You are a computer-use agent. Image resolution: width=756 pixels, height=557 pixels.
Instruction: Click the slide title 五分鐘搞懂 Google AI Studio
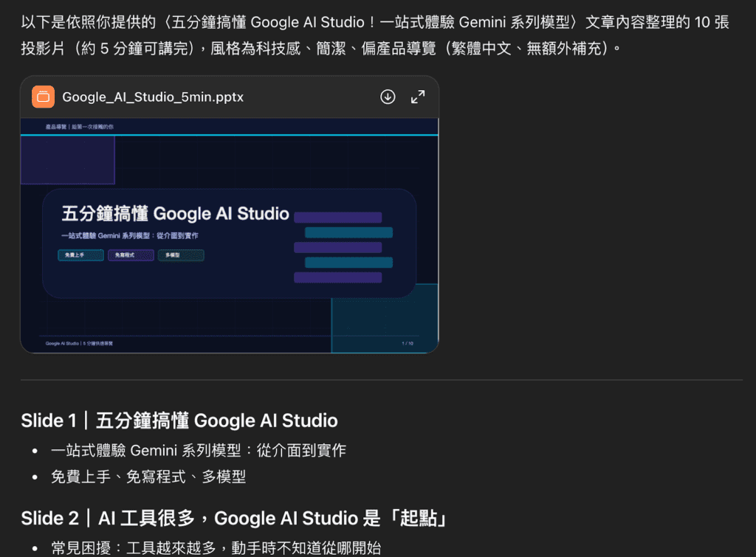coord(175,214)
